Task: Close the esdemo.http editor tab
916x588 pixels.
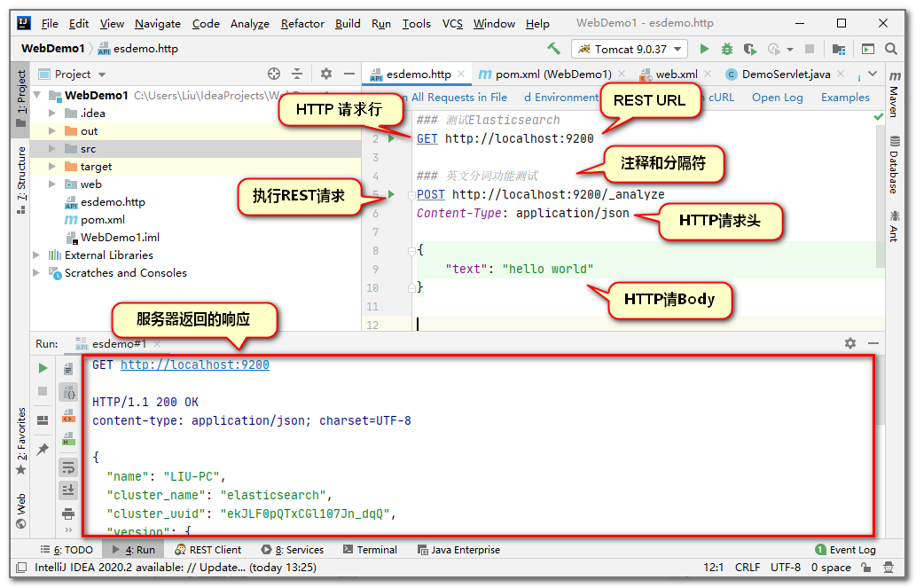Action: 461,74
